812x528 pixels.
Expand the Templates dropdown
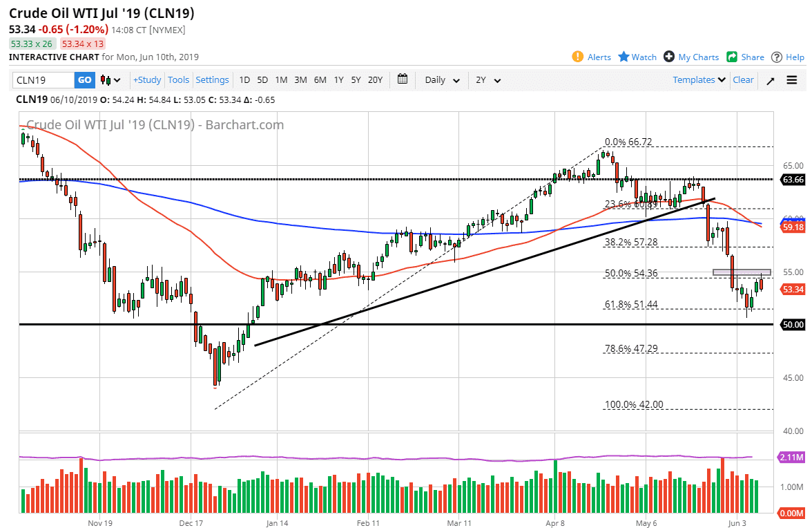coord(699,79)
